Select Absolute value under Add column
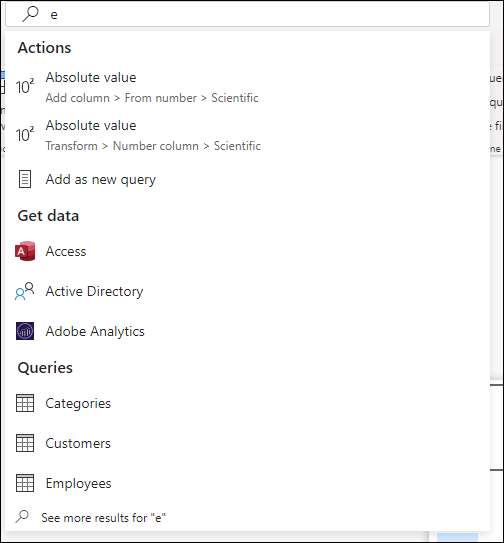The image size is (504, 543). point(247,87)
